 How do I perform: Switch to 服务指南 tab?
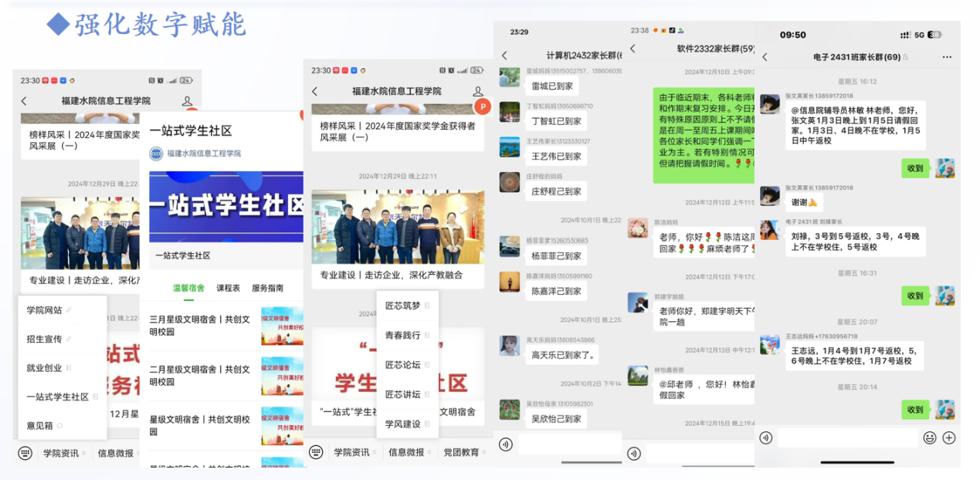click(268, 288)
